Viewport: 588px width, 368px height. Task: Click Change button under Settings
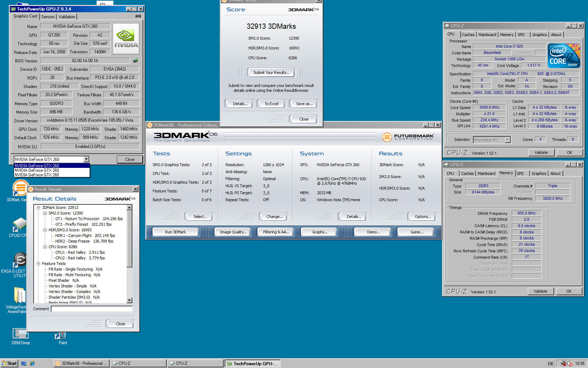(274, 217)
